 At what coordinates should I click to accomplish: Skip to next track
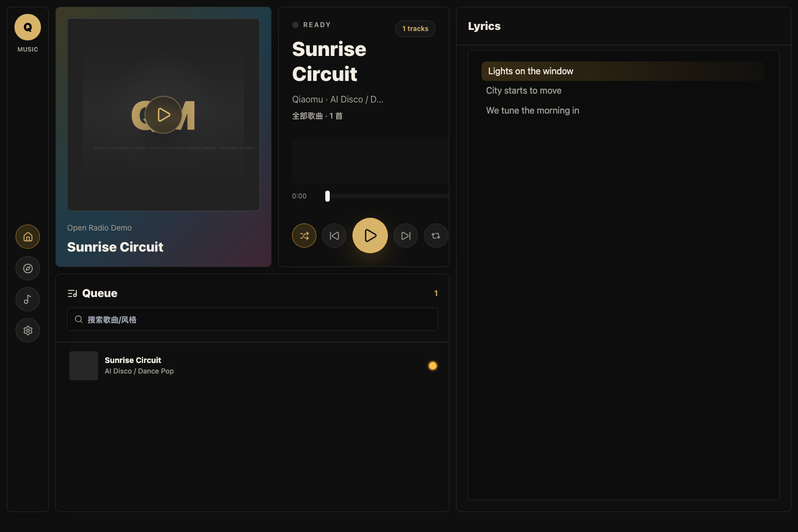[406, 236]
